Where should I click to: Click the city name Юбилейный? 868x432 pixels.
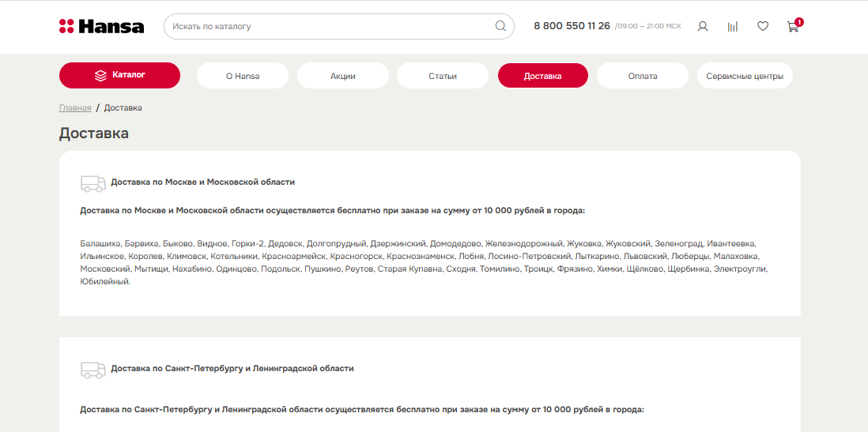pyautogui.click(x=104, y=281)
